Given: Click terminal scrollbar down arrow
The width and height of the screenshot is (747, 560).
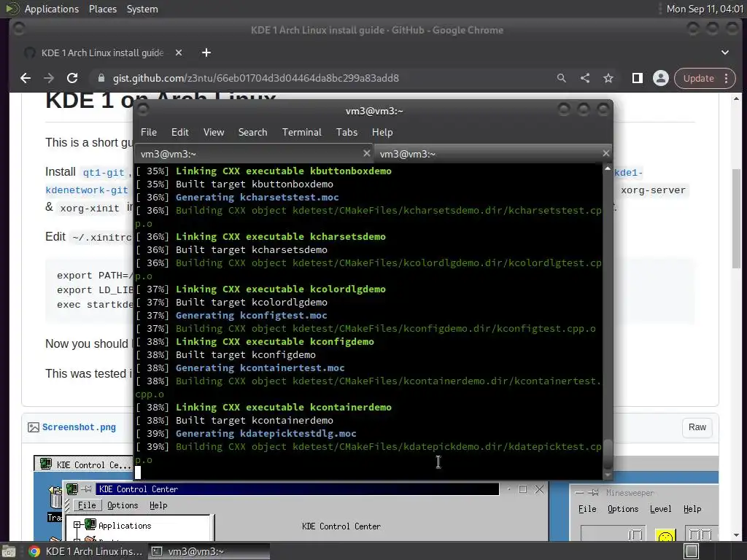Looking at the screenshot, I should pos(608,475).
